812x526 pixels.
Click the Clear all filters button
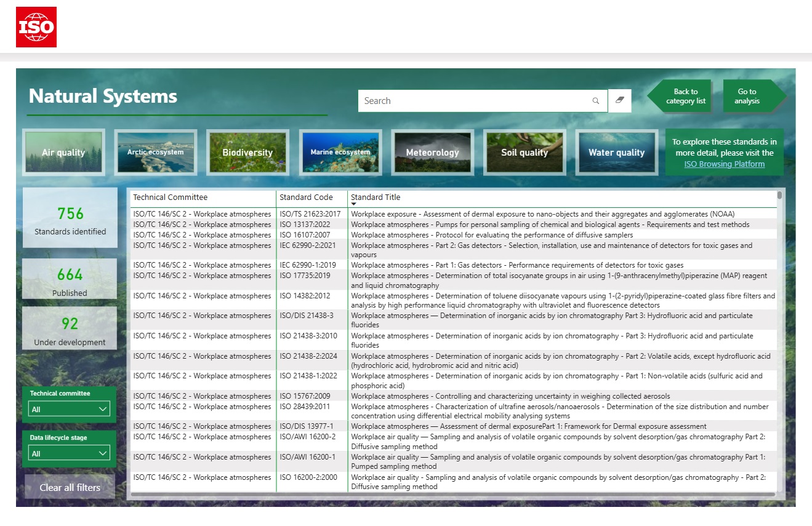(x=70, y=487)
